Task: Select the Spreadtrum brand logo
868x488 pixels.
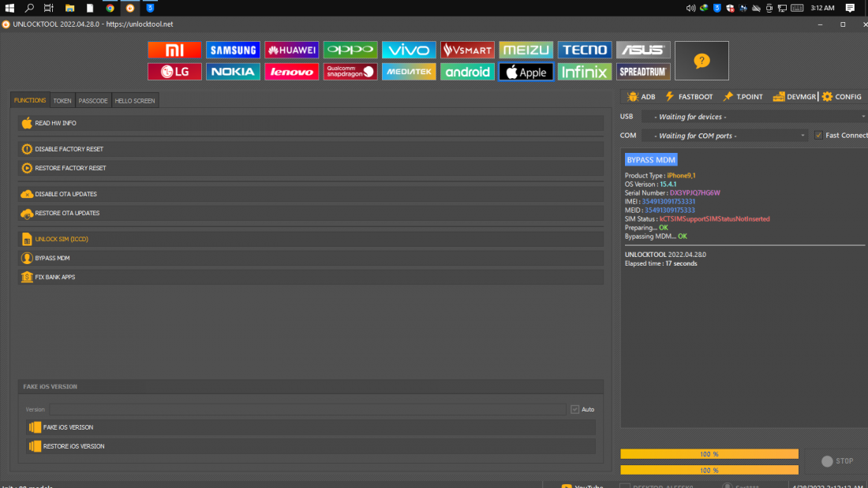Action: click(x=643, y=72)
